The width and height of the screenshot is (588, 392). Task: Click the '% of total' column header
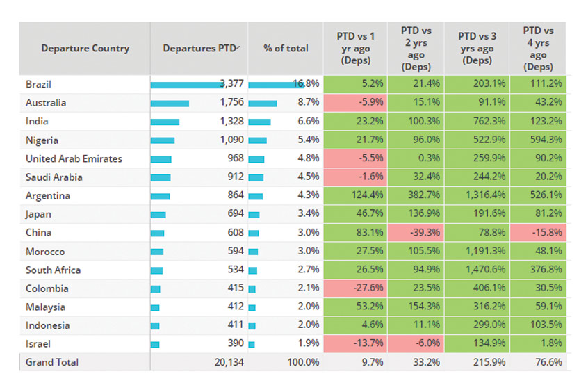[286, 49]
